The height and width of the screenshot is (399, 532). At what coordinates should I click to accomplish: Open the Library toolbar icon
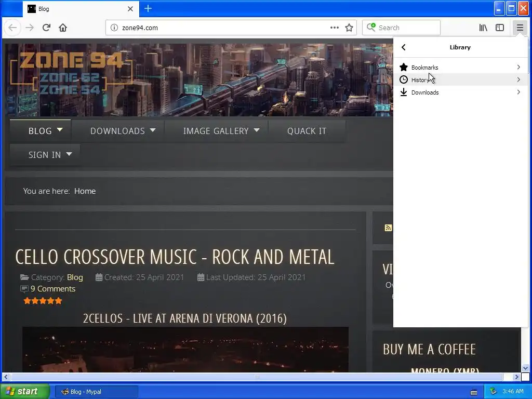coord(483,28)
